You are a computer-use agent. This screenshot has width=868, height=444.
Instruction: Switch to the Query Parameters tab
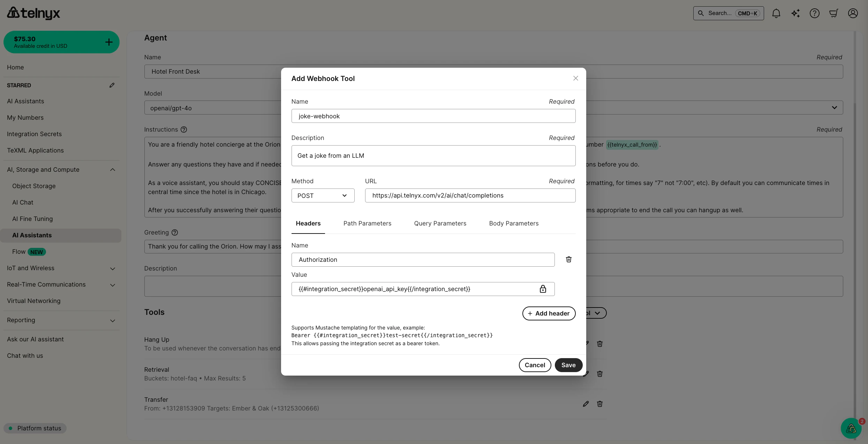coord(440,223)
